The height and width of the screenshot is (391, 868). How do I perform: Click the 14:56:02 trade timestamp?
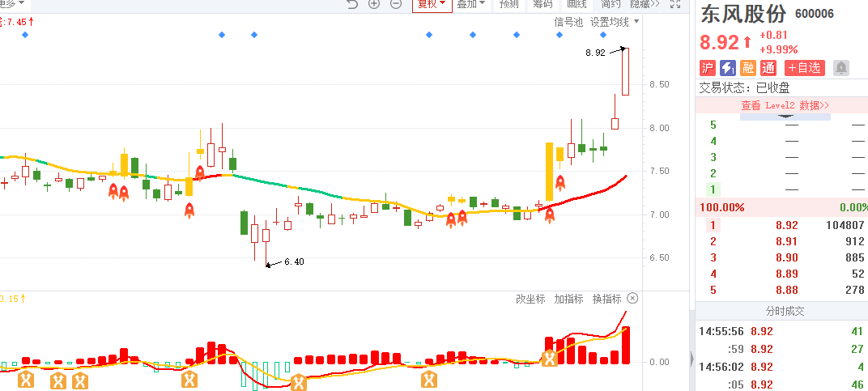(x=721, y=367)
